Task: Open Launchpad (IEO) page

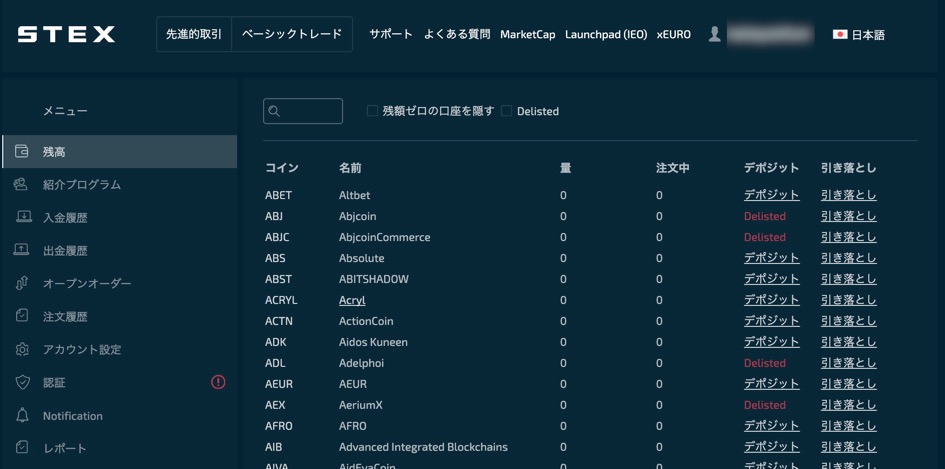Action: click(606, 34)
